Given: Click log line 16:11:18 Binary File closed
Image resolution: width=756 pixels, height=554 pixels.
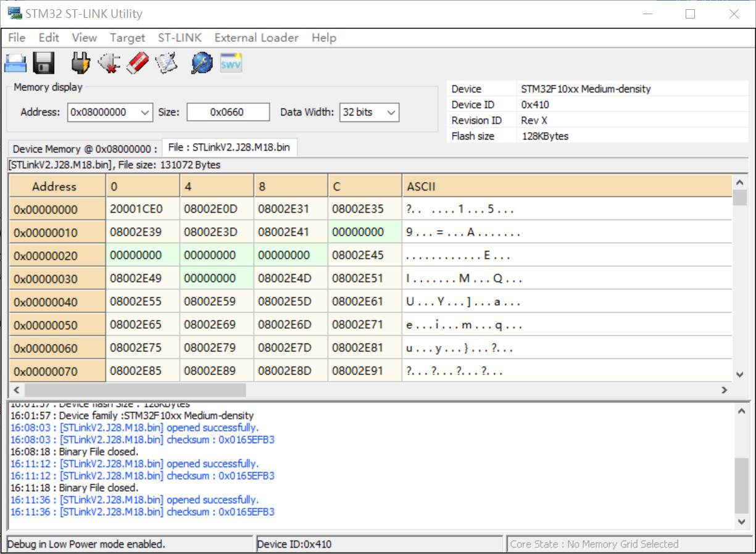Looking at the screenshot, I should (74, 487).
